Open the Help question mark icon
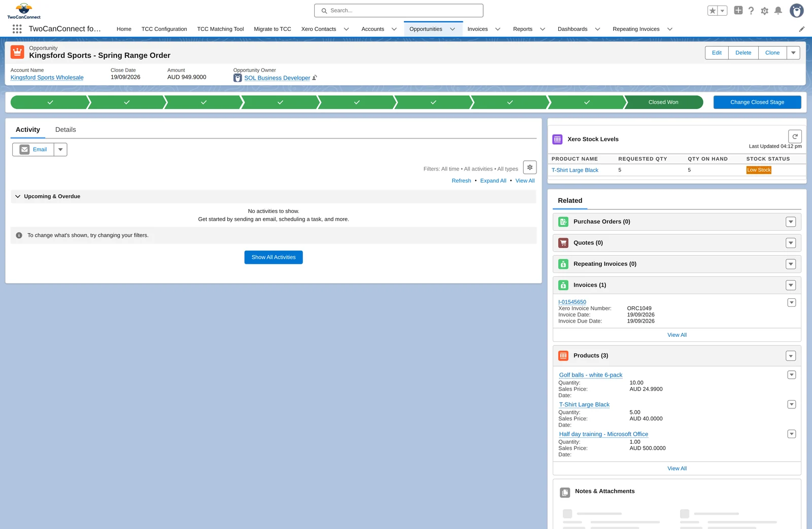 (751, 11)
